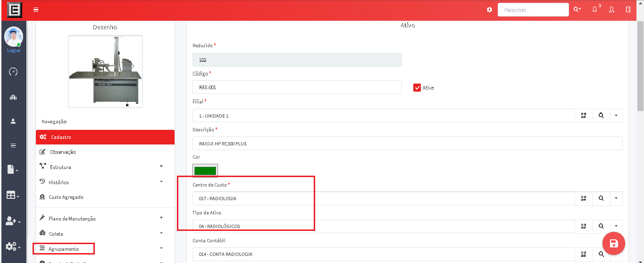Screen dimensions: 644x263
Task: Open the Centro de Custo dropdown arrow
Action: (616, 199)
